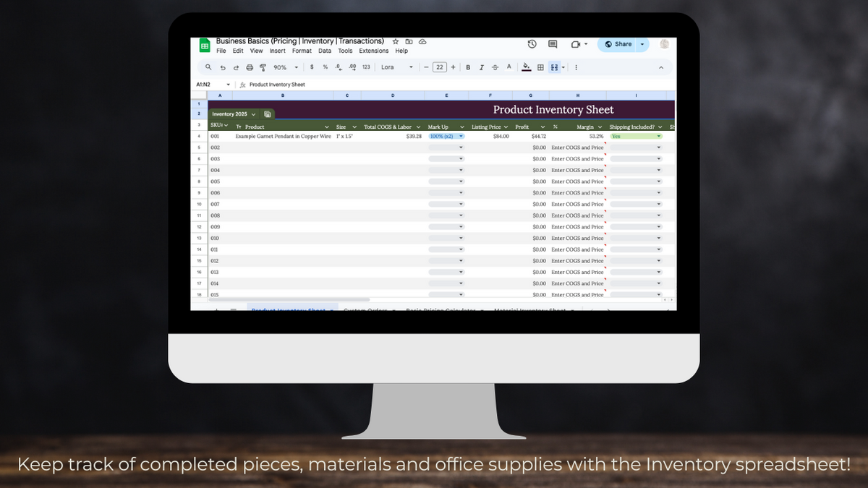Open the Lora font dropdown
Viewport: 868px width, 488px height.
click(x=396, y=67)
